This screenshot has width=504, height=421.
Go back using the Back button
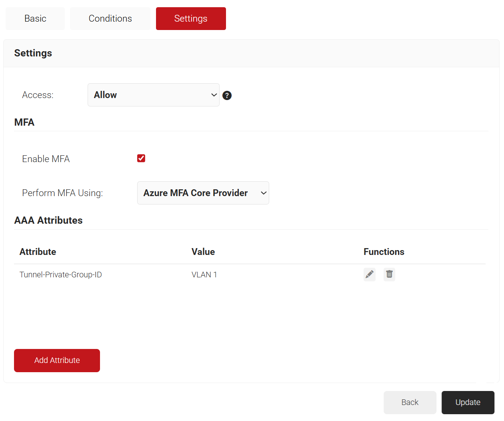pos(410,402)
